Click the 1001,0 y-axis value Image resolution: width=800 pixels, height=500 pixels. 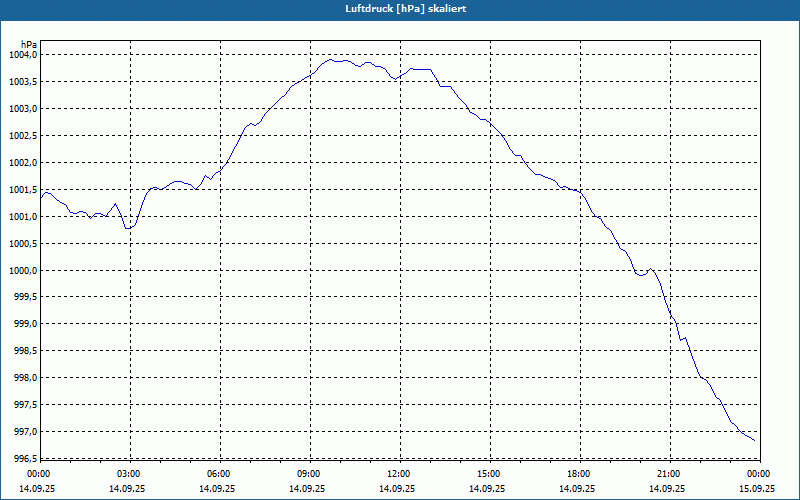23,217
